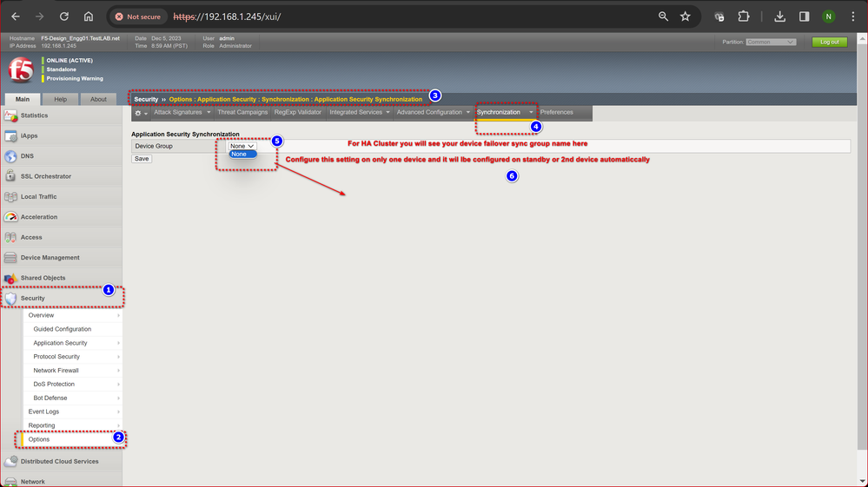868x487 pixels.
Task: Open the DNS sidebar section
Action: click(x=61, y=156)
